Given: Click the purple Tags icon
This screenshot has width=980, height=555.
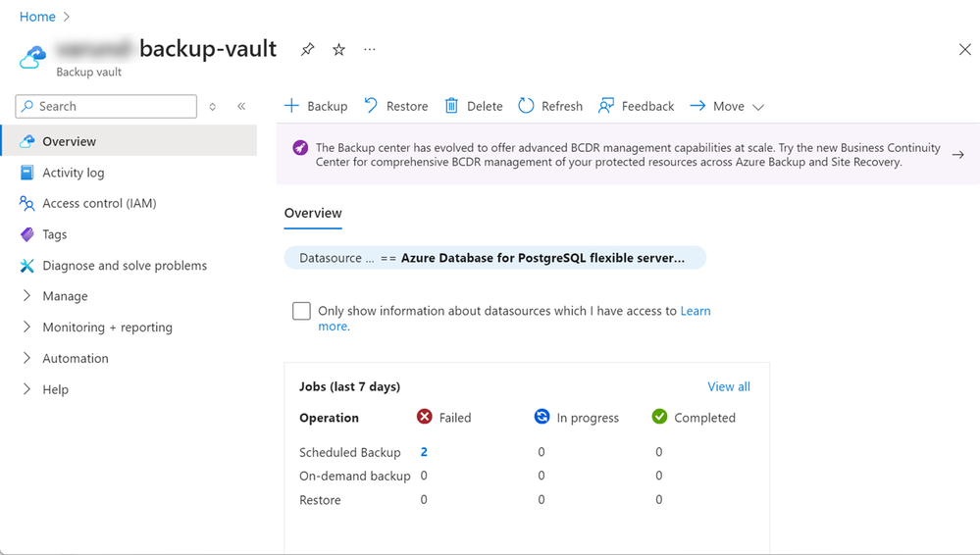Looking at the screenshot, I should pos(26,234).
